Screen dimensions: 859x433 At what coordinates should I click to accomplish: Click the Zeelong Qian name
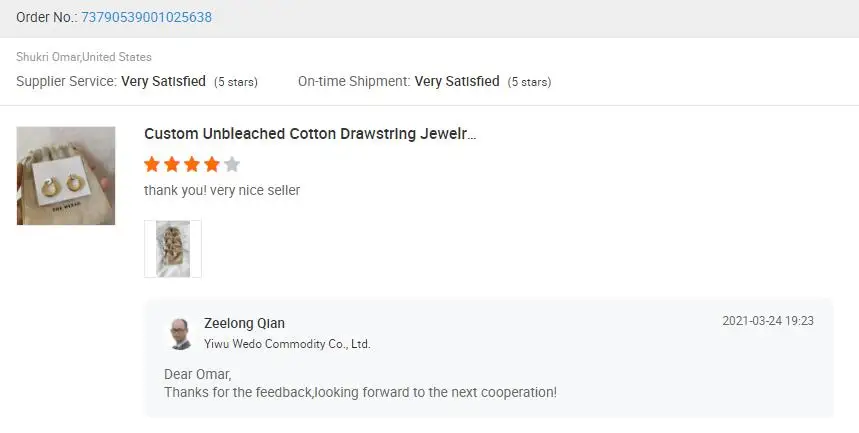click(244, 323)
